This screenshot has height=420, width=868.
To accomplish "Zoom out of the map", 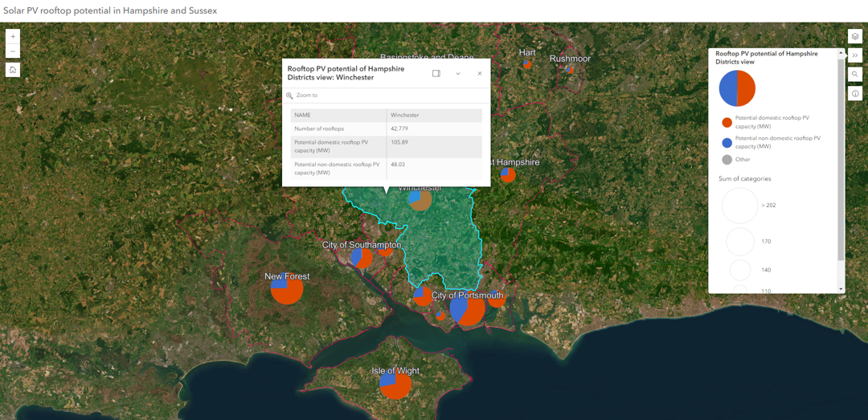I will tap(13, 51).
